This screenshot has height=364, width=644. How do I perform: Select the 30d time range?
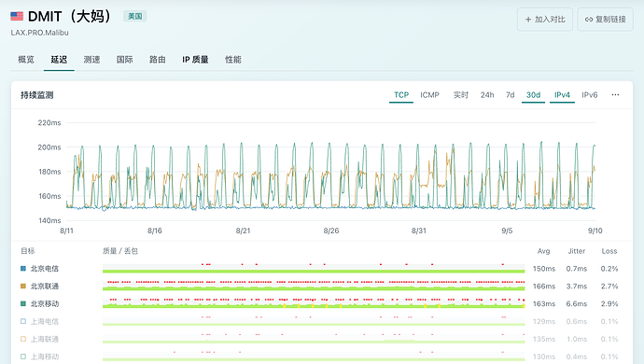pos(533,95)
